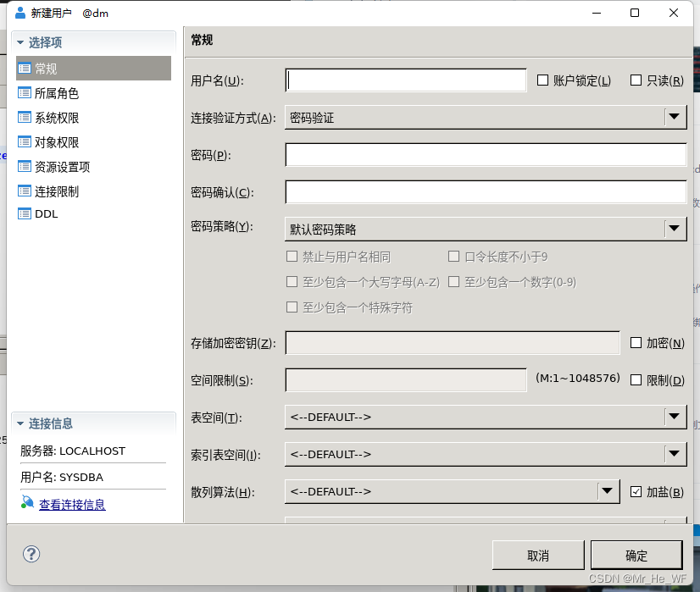The width and height of the screenshot is (700, 592).
Task: Tick the 只读 checkbox
Action: [x=636, y=80]
